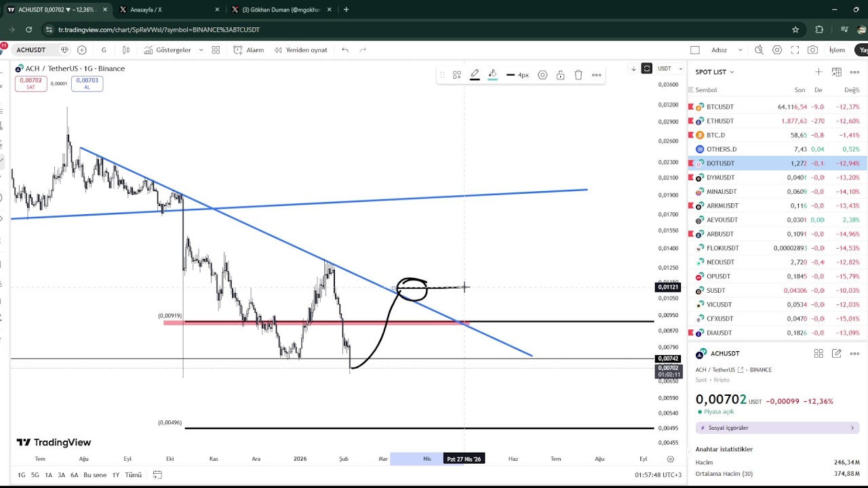Open watchlist more options menu
This screenshot has height=488, width=868.
click(x=854, y=72)
